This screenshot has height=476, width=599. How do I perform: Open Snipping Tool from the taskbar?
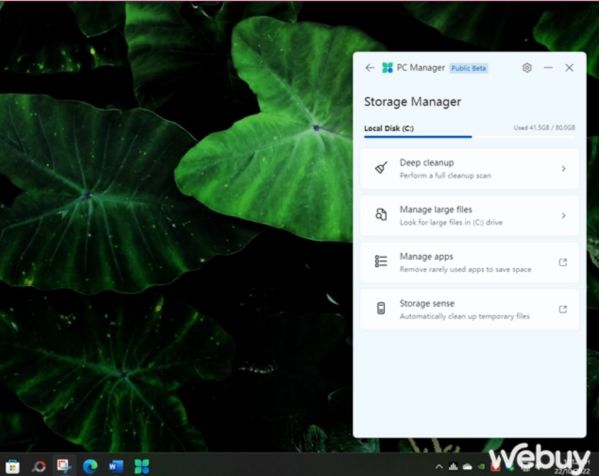tap(64, 466)
